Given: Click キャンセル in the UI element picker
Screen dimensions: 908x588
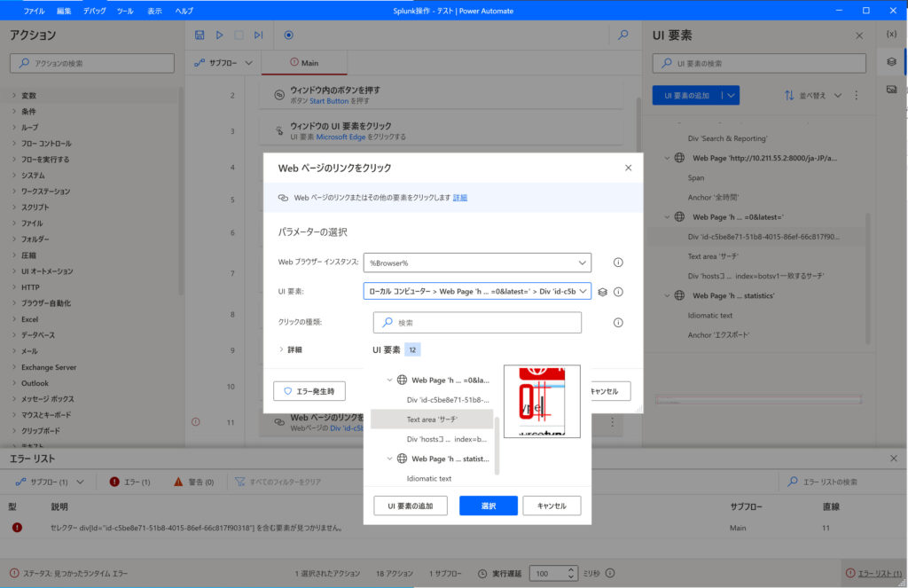Looking at the screenshot, I should click(x=552, y=506).
